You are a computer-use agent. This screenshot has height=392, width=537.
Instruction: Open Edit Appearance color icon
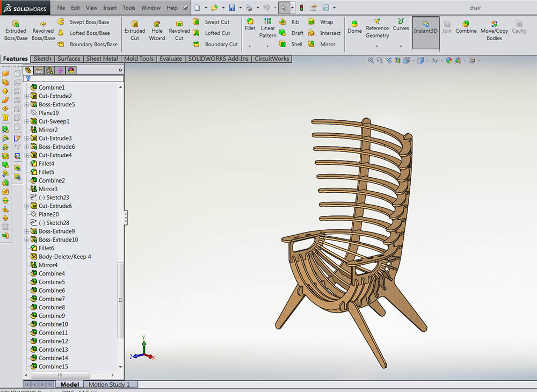click(448, 60)
